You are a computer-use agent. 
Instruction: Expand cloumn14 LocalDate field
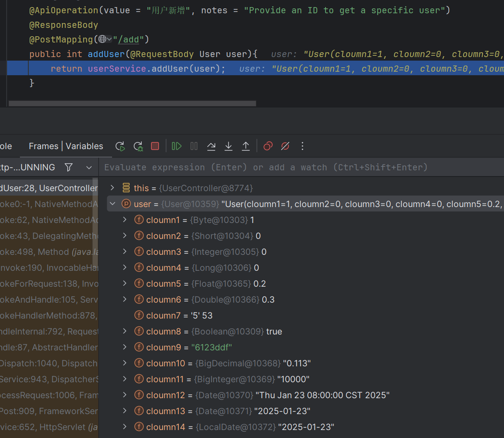[125, 426]
